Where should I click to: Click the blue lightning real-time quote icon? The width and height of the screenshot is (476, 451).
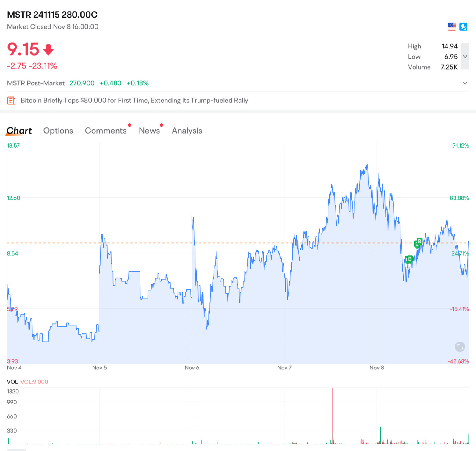coord(463,27)
